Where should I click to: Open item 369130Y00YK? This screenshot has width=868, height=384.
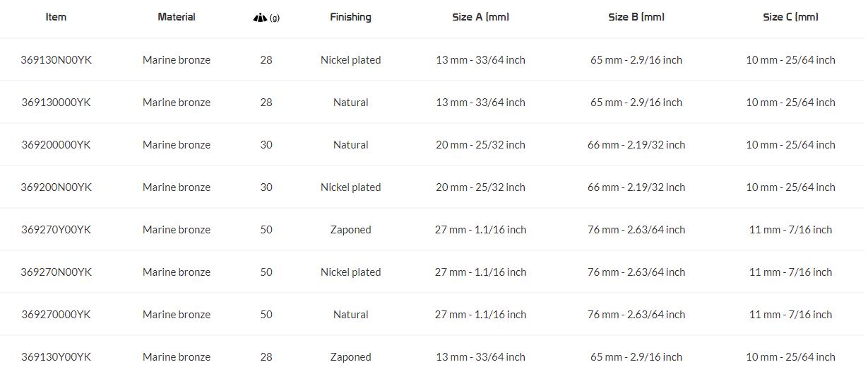click(56, 357)
